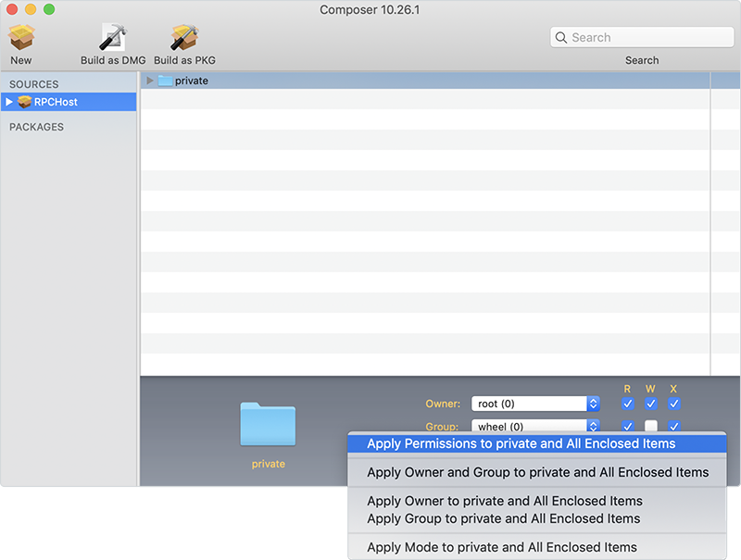Expand the private folder disclosure triangle
The height and width of the screenshot is (560, 741).
click(x=150, y=81)
